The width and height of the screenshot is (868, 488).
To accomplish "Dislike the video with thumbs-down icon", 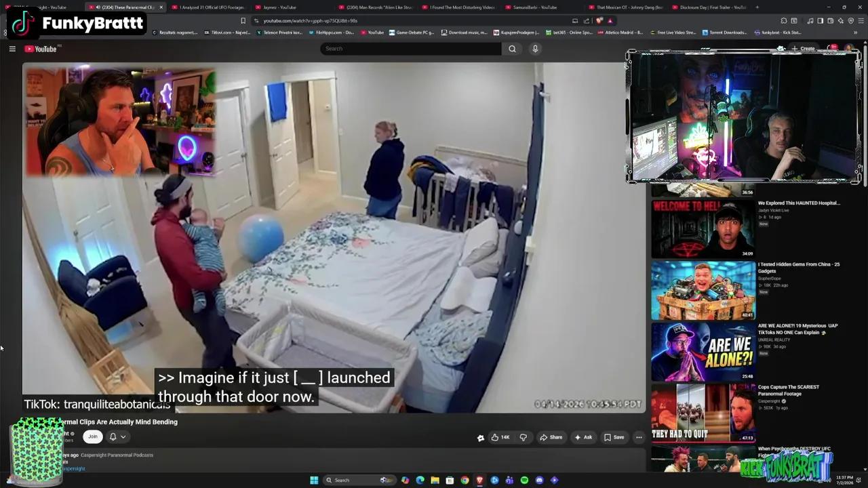I will point(523,437).
